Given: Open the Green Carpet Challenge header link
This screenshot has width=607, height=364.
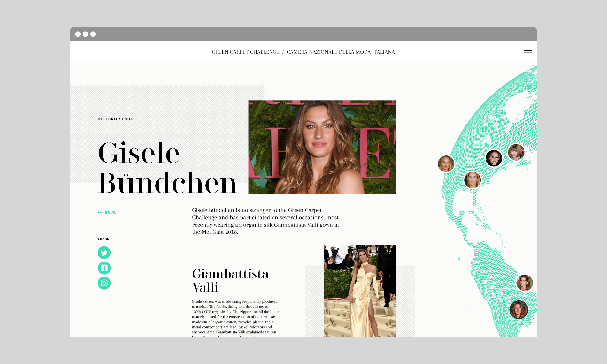Looking at the screenshot, I should (x=245, y=52).
